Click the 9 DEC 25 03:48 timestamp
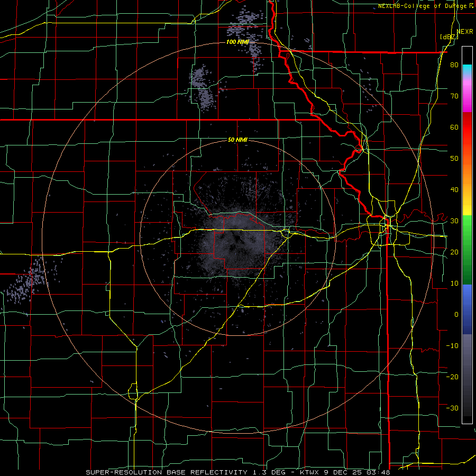This screenshot has width=476, height=476. pos(358,472)
